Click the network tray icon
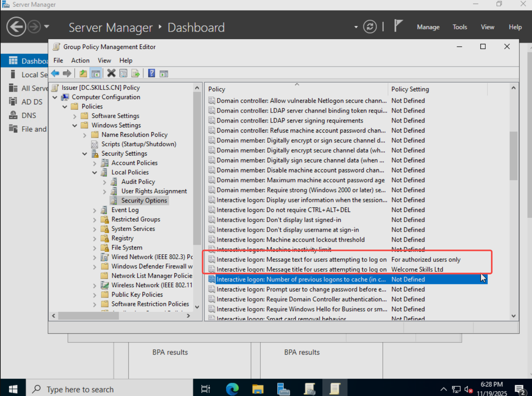Image resolution: width=532 pixels, height=396 pixels. [x=456, y=389]
